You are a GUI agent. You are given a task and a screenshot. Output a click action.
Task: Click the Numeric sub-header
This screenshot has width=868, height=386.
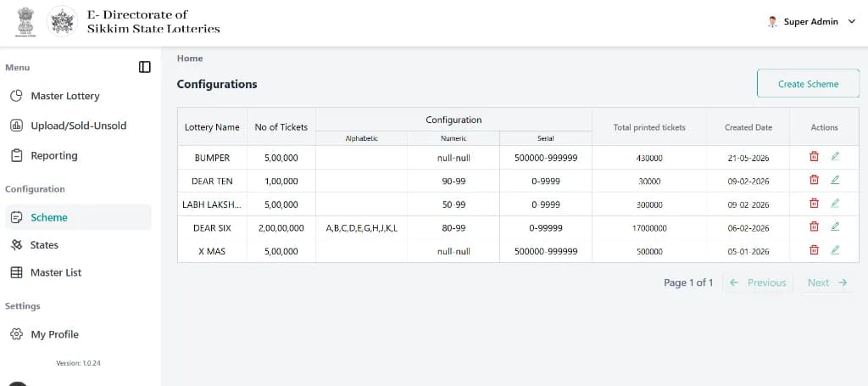coord(453,138)
